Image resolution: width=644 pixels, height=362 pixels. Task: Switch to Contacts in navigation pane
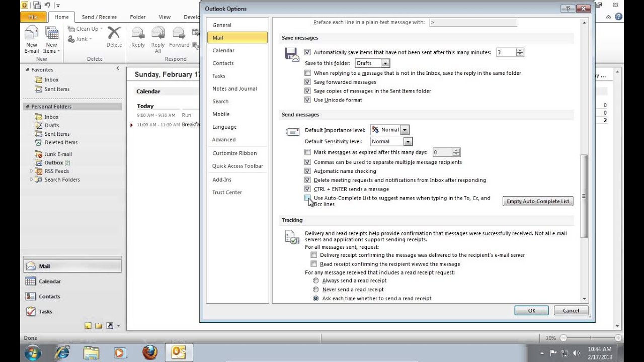73,297
